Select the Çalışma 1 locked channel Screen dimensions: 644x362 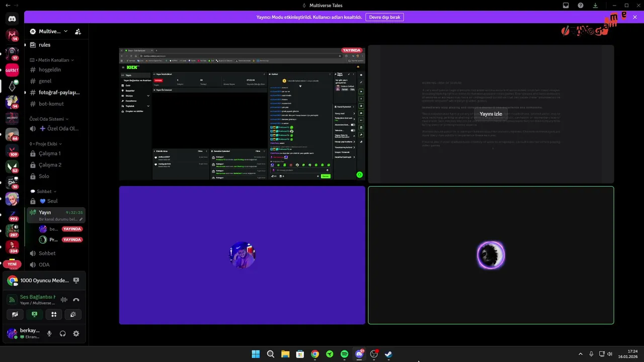(56, 153)
